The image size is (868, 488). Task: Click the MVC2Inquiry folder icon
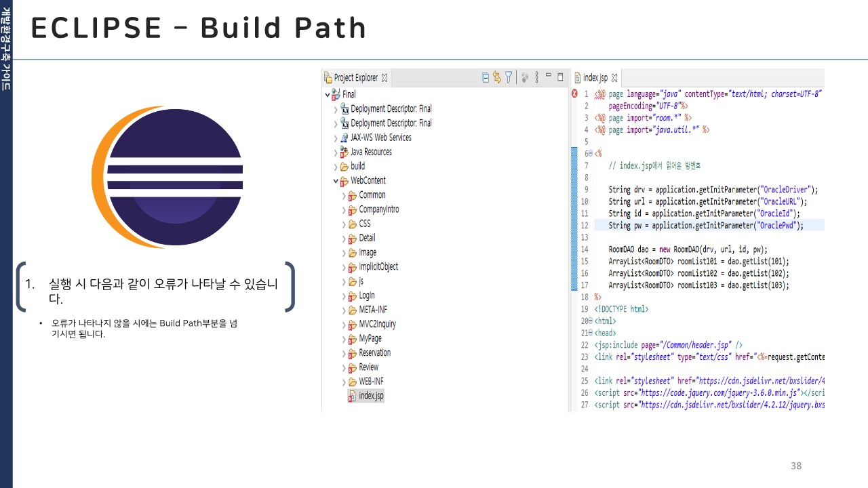353,324
